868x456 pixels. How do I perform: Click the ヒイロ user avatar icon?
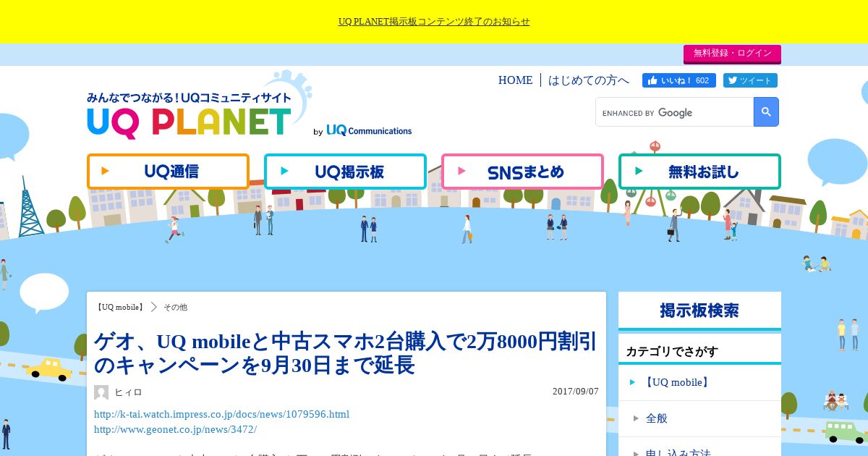coord(101,392)
